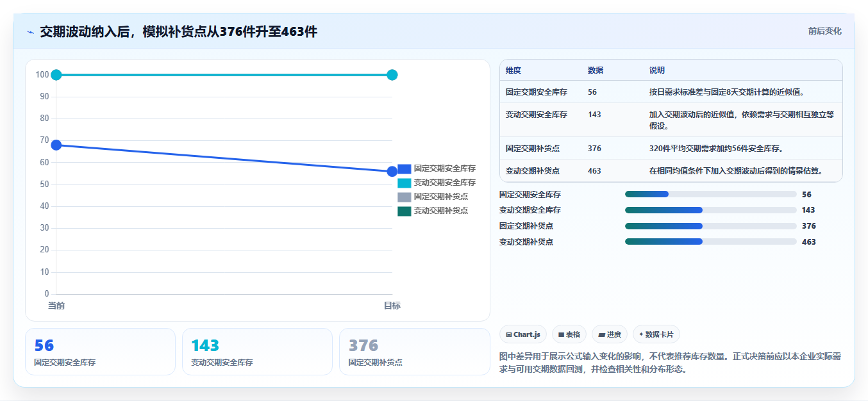
Task: Click the cyan data point at 目标
Action: tap(392, 75)
